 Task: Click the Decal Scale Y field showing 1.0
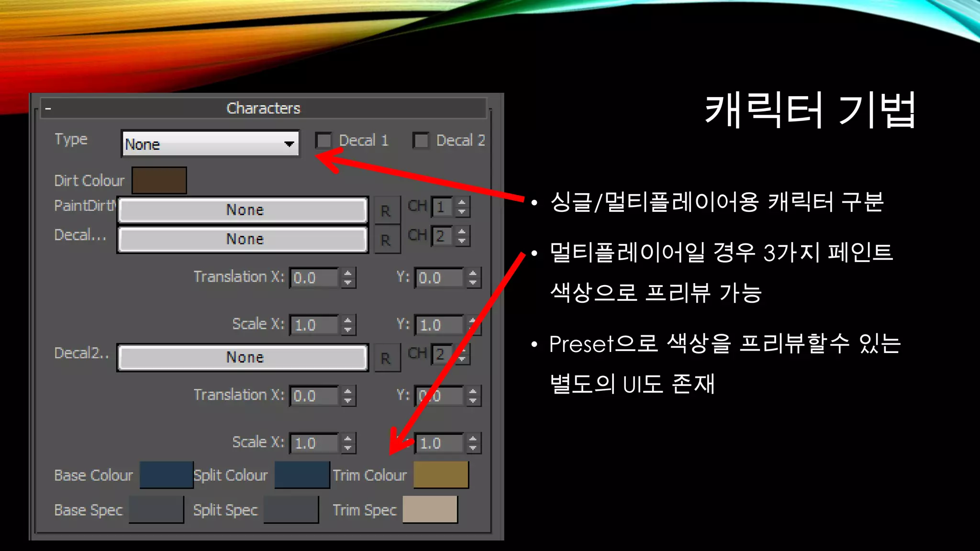click(x=439, y=325)
